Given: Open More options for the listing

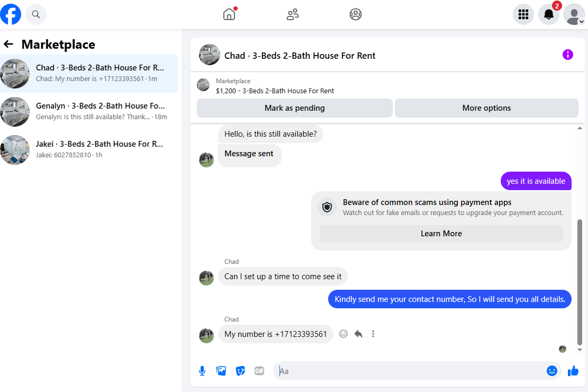Looking at the screenshot, I should [486, 108].
